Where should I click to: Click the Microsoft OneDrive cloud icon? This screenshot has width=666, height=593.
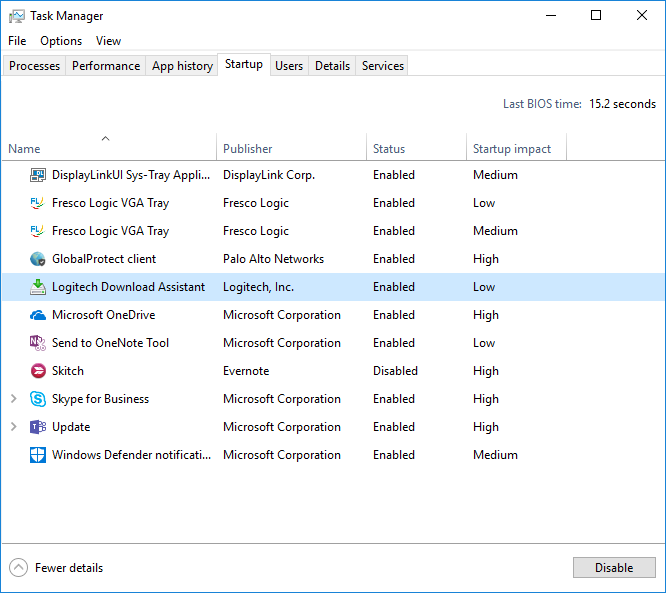38,315
